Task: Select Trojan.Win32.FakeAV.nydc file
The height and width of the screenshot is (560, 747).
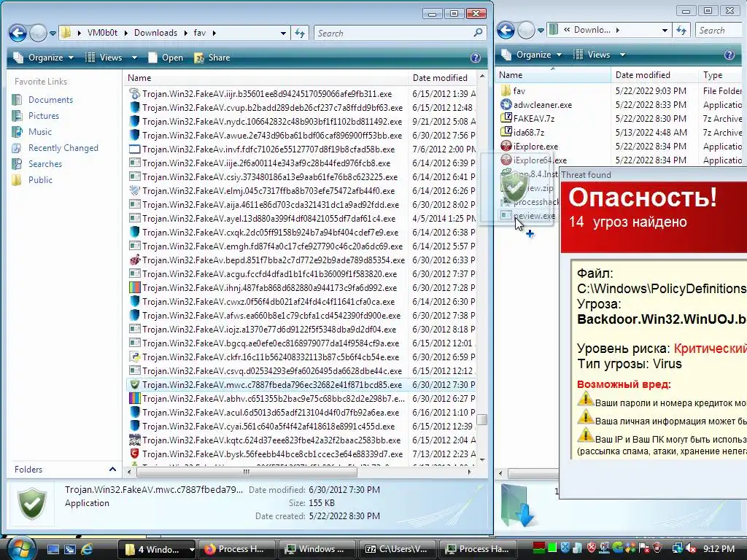Action: 272,122
